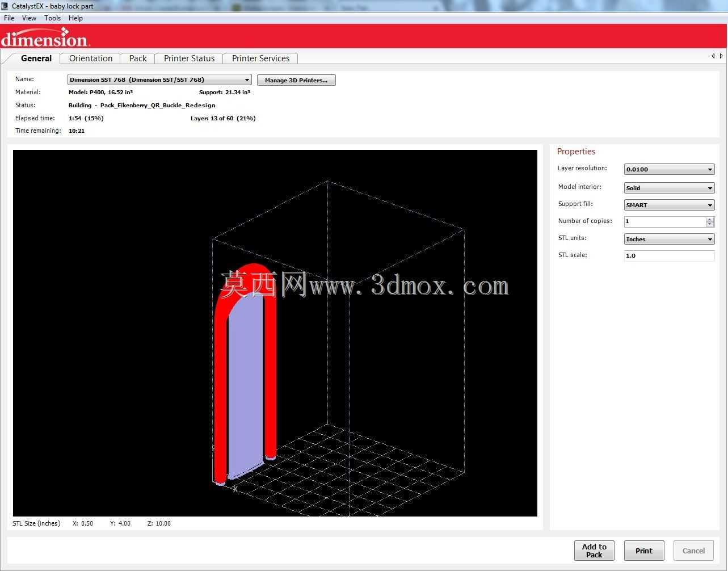Switch to the Pack tab
728x571 pixels.
pos(138,58)
